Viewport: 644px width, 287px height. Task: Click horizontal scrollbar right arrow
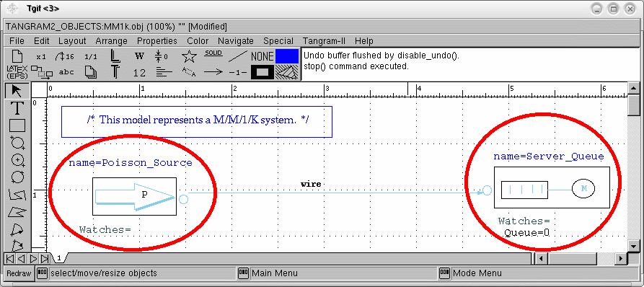(622, 259)
